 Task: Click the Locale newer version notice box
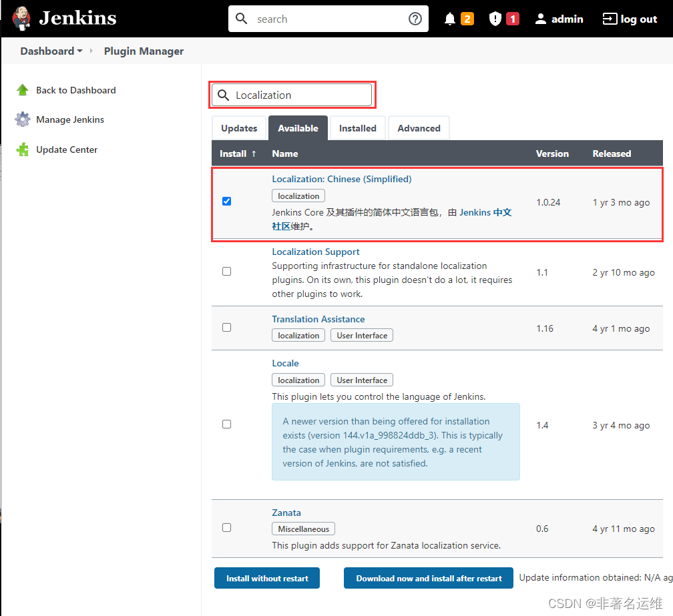(396, 442)
